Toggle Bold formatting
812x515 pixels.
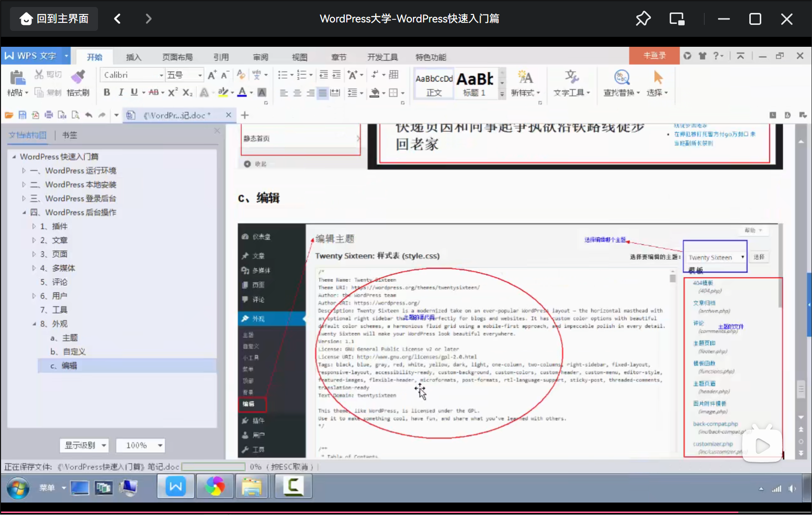(106, 93)
